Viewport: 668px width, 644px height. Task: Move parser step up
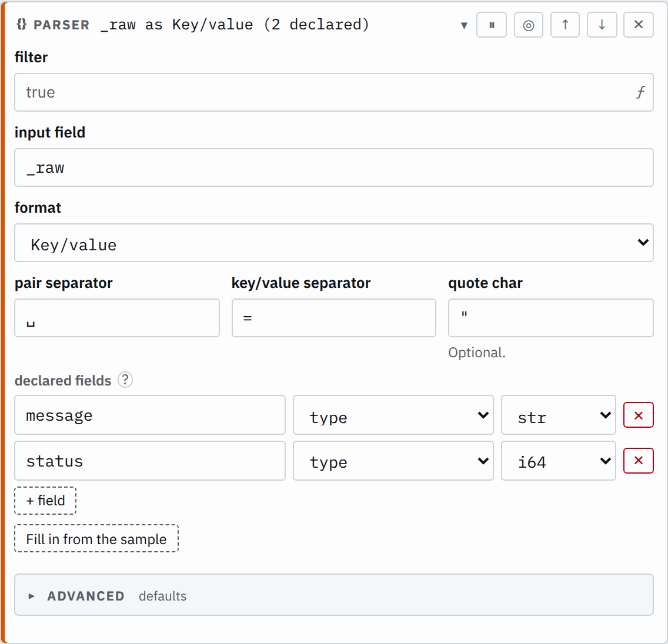[x=565, y=25]
